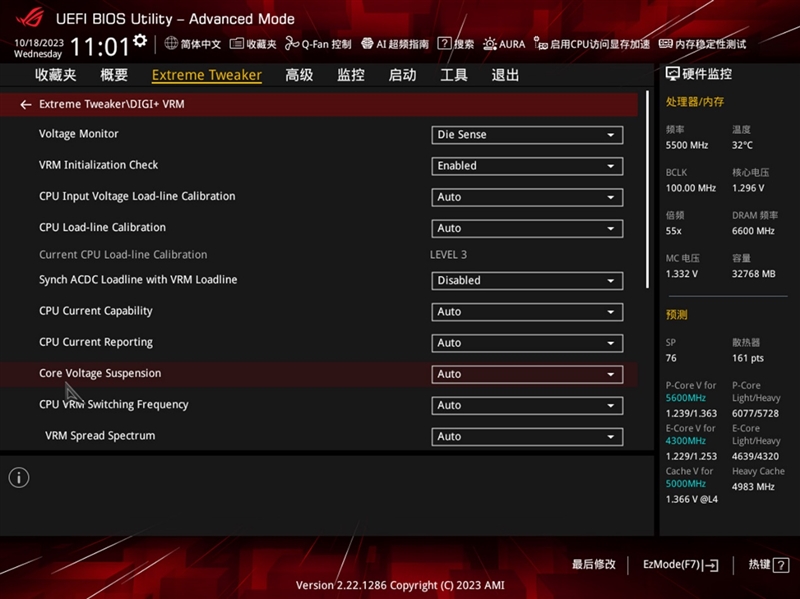The height and width of the screenshot is (599, 800).
Task: Open Synch ACDC Loadline dropdown
Action: (527, 281)
